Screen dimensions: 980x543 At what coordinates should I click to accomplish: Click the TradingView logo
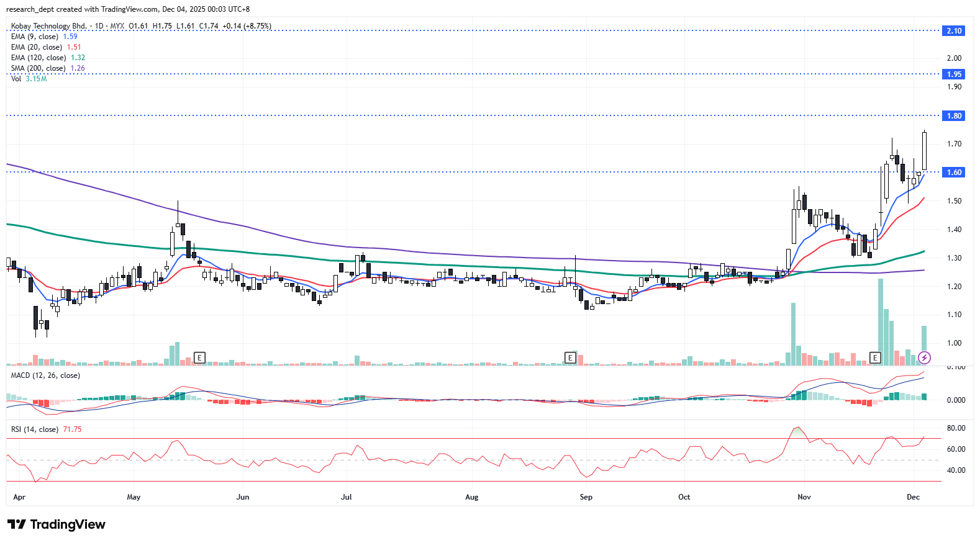(x=57, y=524)
